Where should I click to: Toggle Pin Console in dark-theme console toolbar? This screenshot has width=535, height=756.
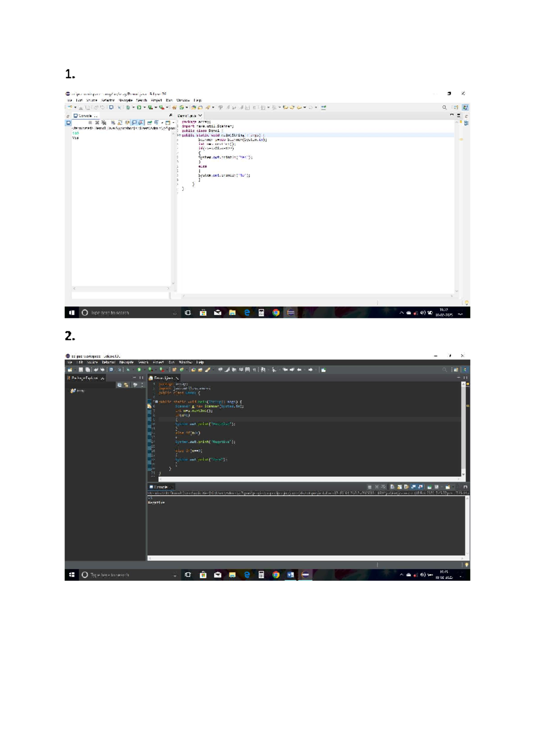coord(429,487)
